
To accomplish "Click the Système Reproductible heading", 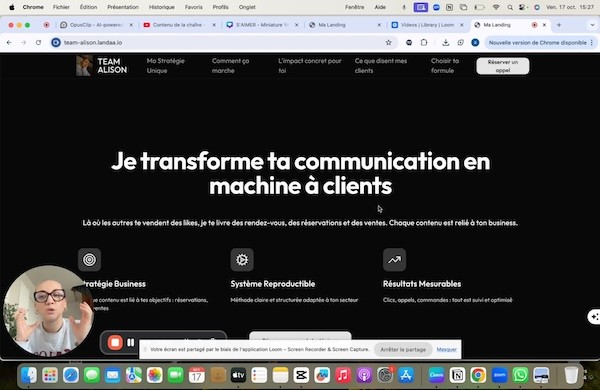I will pos(273,284).
